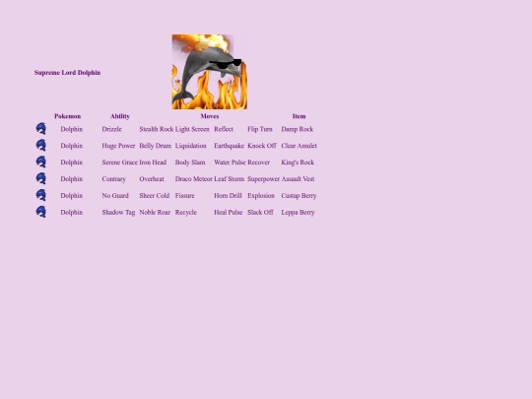Click the Belly Drum move
532x399 pixels.
click(155, 146)
